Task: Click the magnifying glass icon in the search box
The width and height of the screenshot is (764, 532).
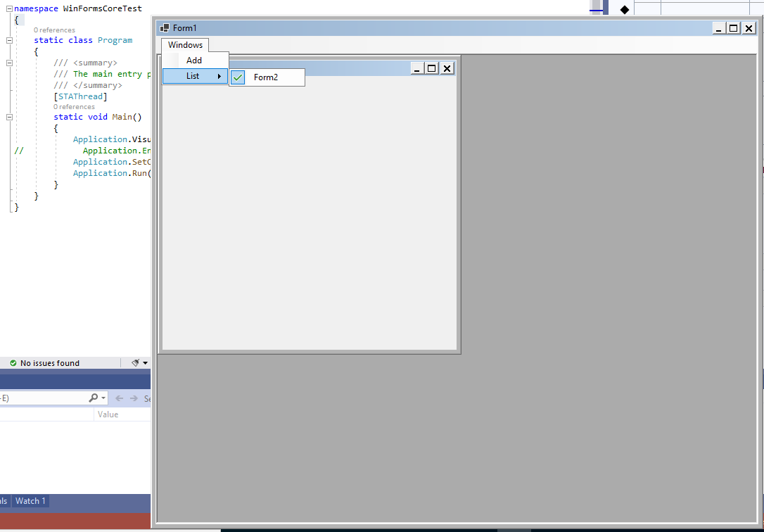Action: click(92, 398)
